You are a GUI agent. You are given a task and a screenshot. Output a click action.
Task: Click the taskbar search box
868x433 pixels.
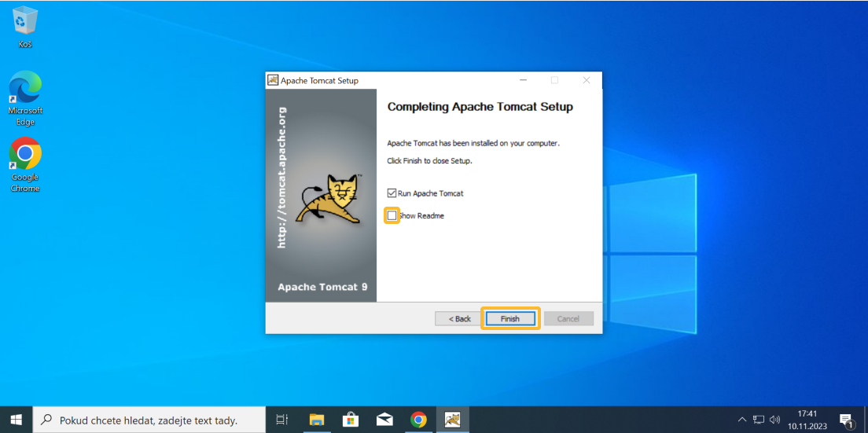149,420
